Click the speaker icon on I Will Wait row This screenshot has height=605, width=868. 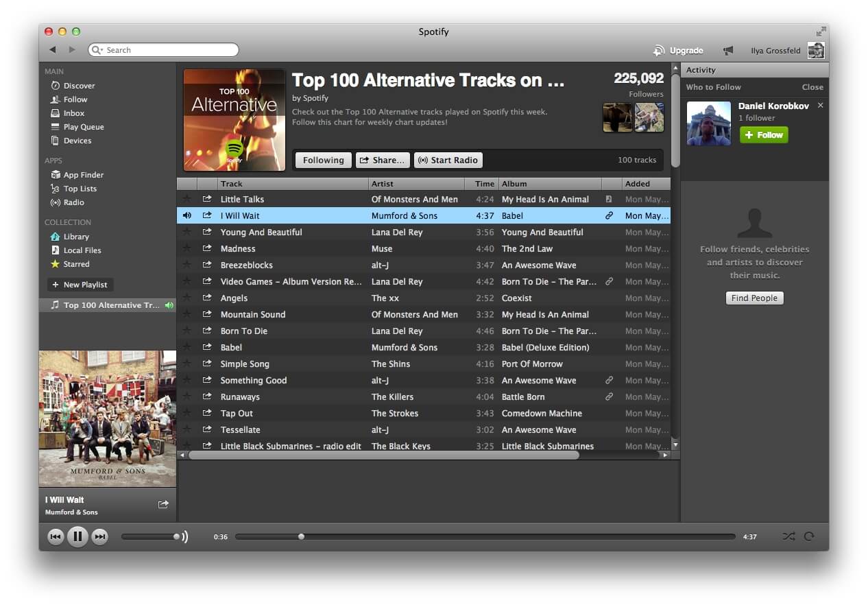click(186, 215)
